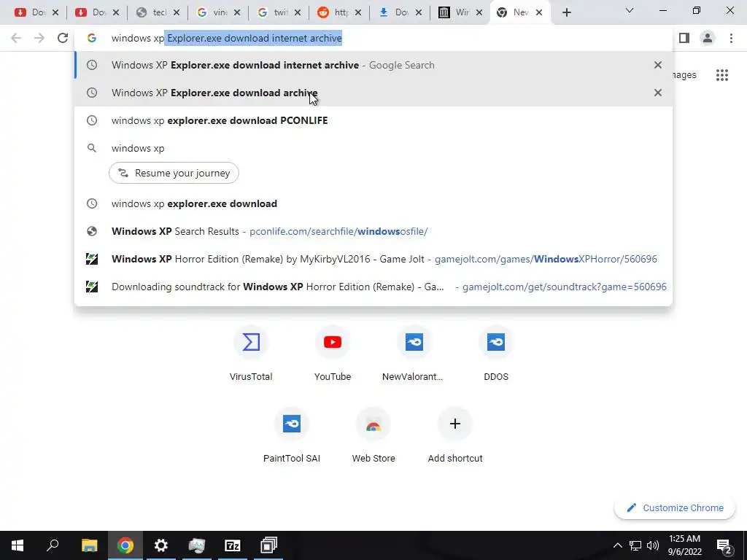This screenshot has width=747, height=560.
Task: Switch to the Internet Archive 'Win' tab
Action: 460,12
